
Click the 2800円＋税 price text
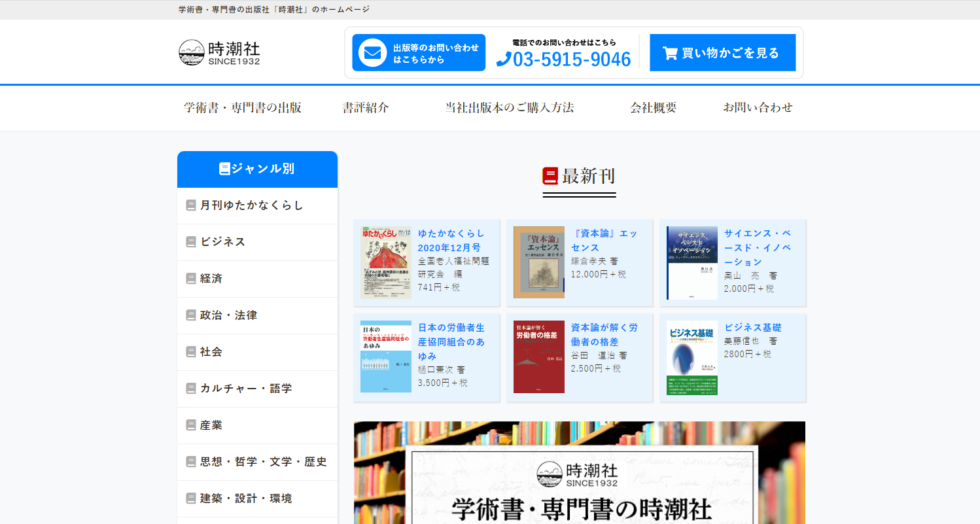coord(748,354)
